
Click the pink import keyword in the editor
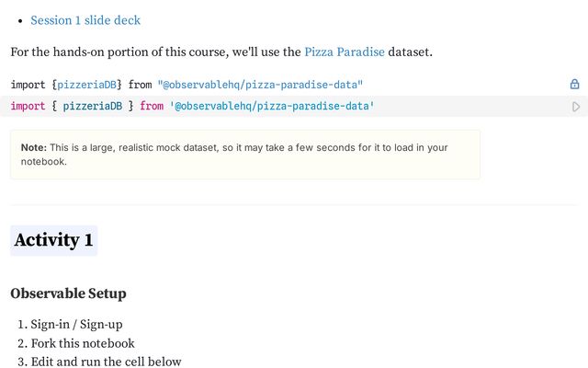(x=28, y=107)
